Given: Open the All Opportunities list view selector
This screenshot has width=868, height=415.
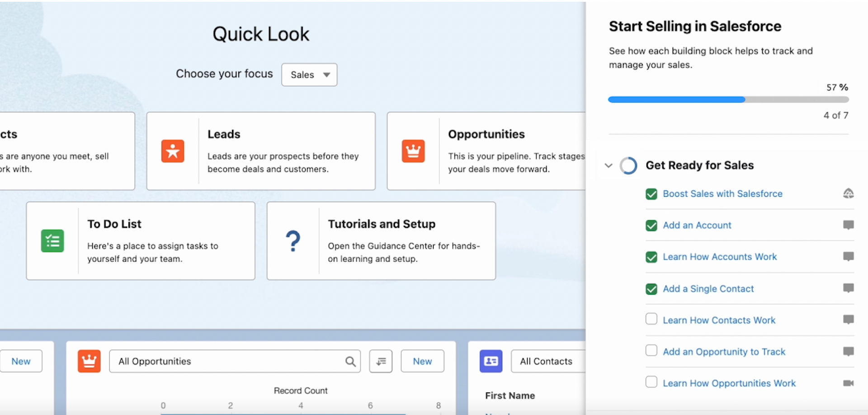Looking at the screenshot, I should [235, 361].
